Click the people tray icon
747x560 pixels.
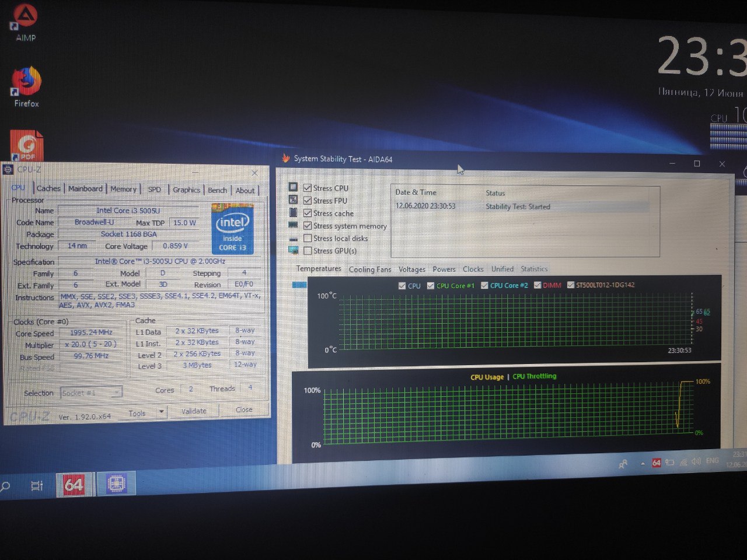[x=623, y=464]
